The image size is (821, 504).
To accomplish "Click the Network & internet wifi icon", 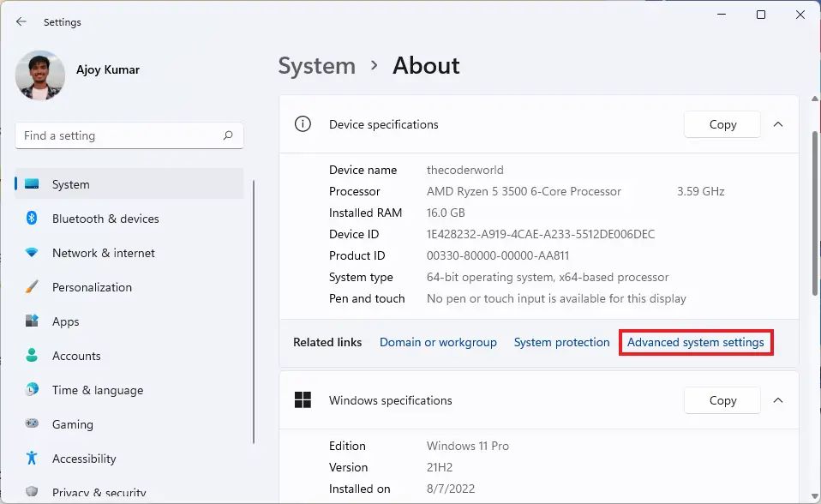I will (x=32, y=253).
